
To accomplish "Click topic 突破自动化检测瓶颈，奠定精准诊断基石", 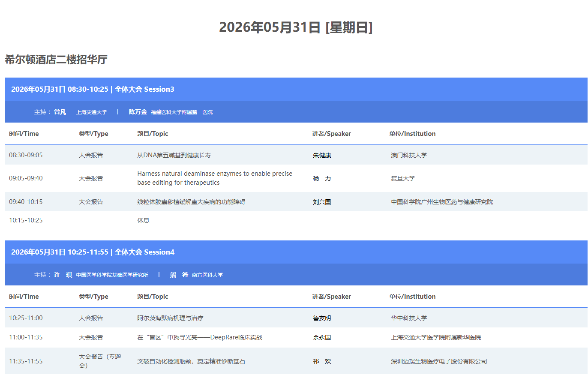I will coord(191,361).
